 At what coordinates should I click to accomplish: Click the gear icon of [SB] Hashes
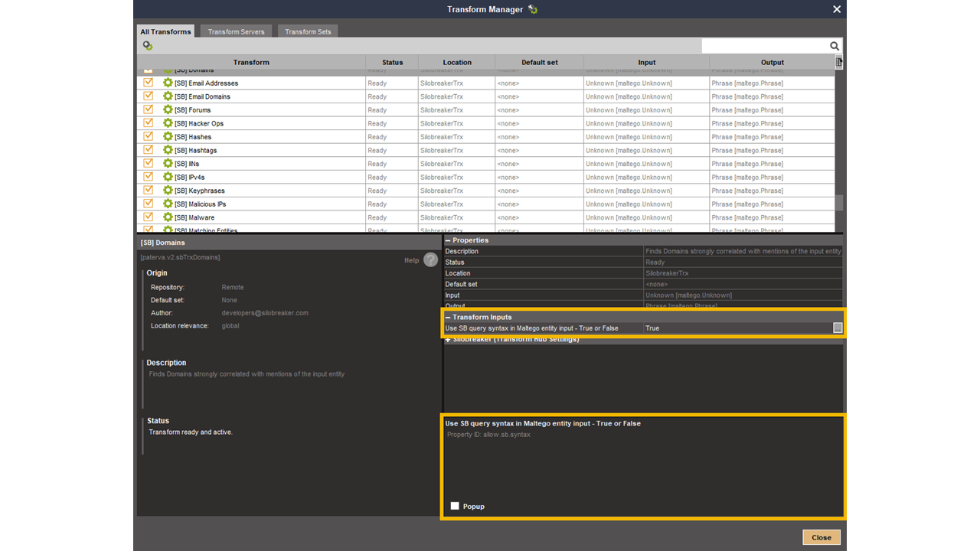tap(168, 136)
